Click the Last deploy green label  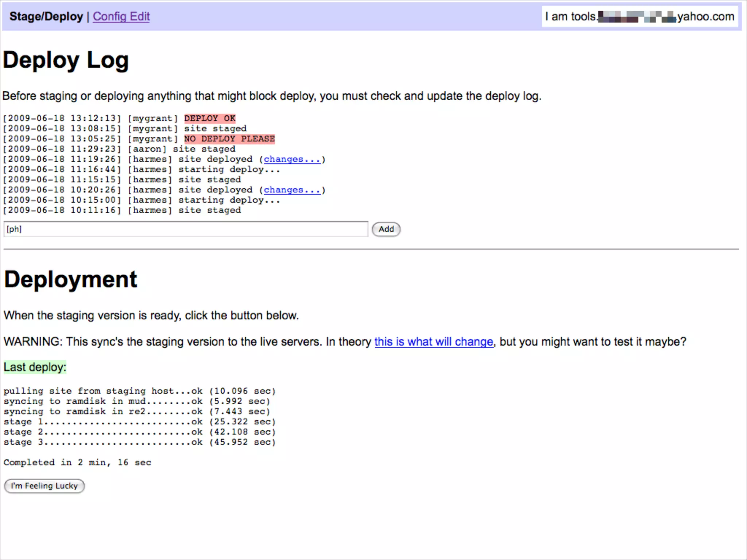click(35, 367)
